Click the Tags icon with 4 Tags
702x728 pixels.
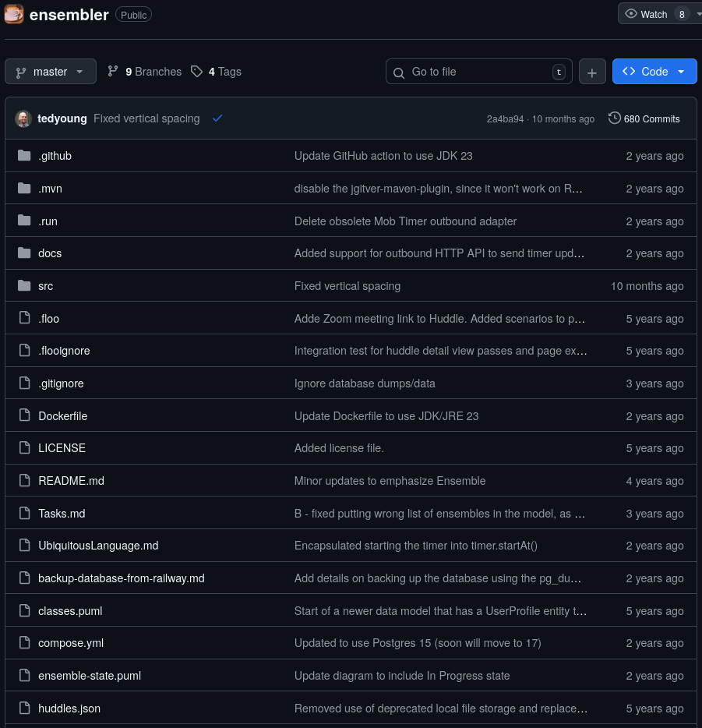(197, 72)
